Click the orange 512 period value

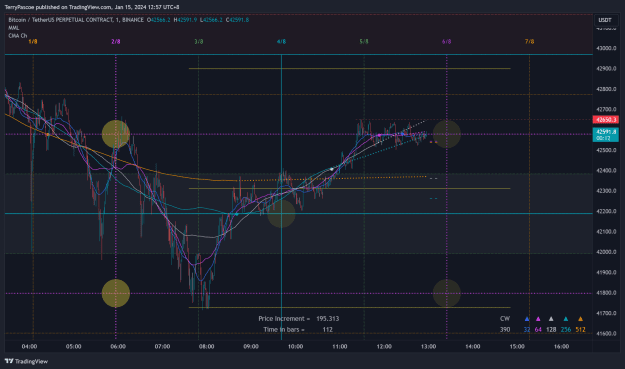pos(580,330)
